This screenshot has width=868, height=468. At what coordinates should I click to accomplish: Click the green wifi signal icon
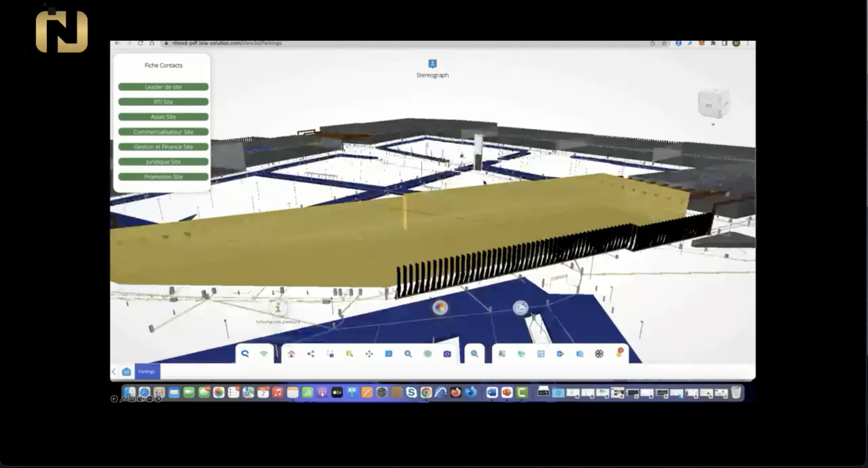point(264,354)
